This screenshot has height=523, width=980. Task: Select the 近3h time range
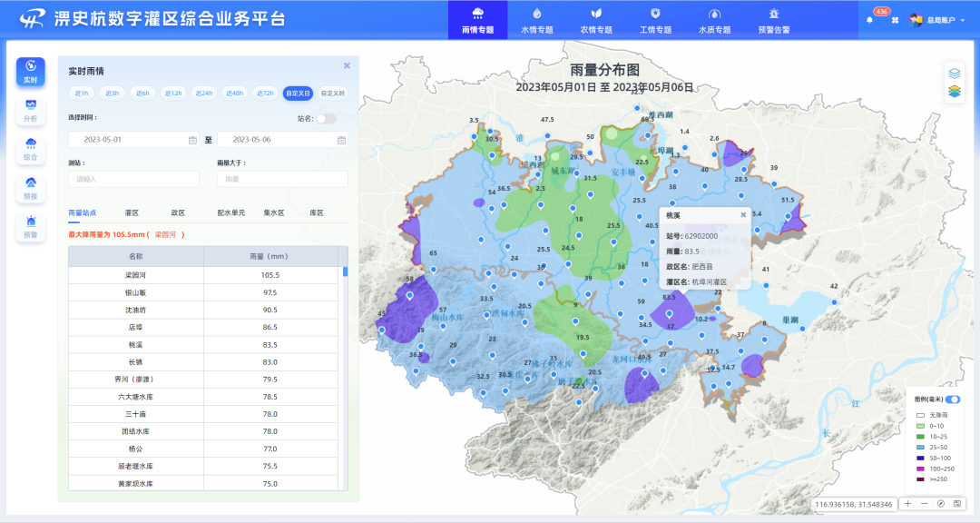click(112, 94)
